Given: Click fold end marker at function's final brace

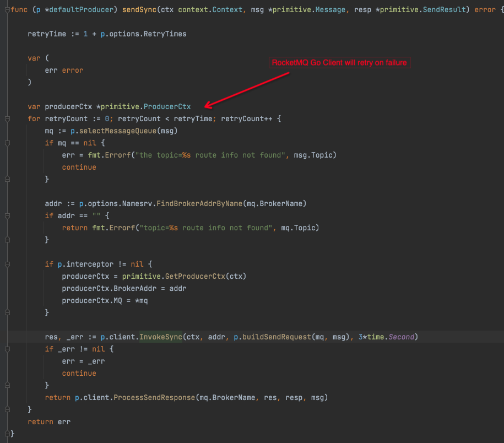Looking at the screenshot, I should 7,434.
